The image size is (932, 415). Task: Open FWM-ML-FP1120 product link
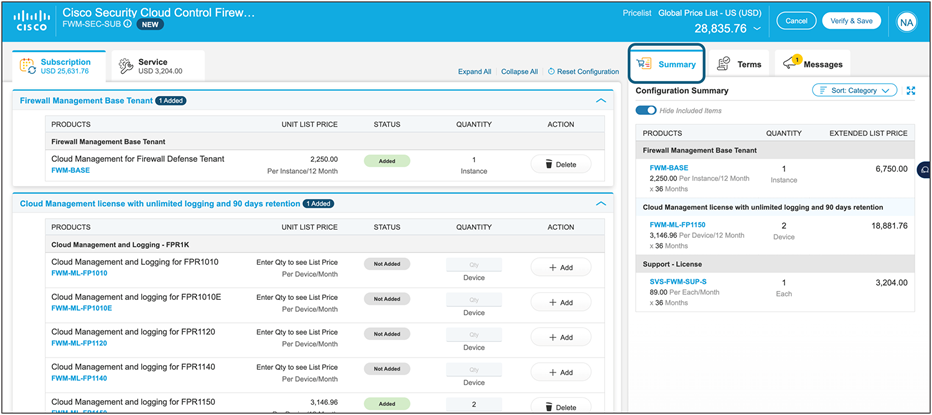[79, 344]
